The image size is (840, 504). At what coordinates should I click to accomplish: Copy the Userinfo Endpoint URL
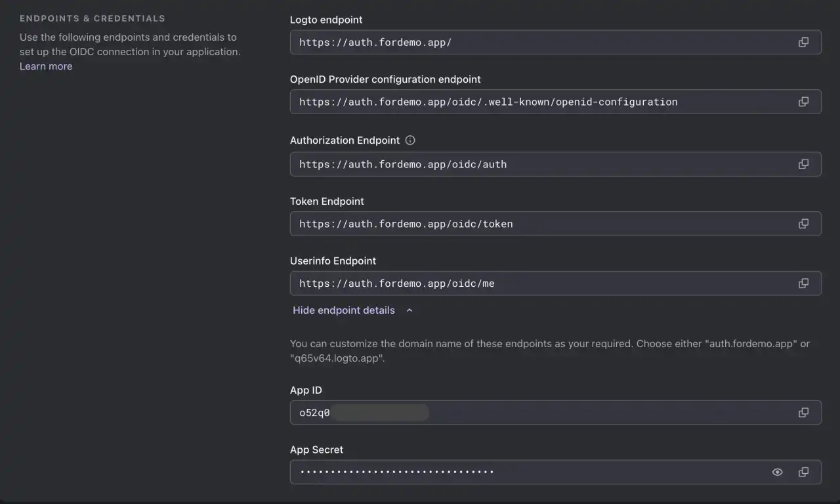coord(803,283)
